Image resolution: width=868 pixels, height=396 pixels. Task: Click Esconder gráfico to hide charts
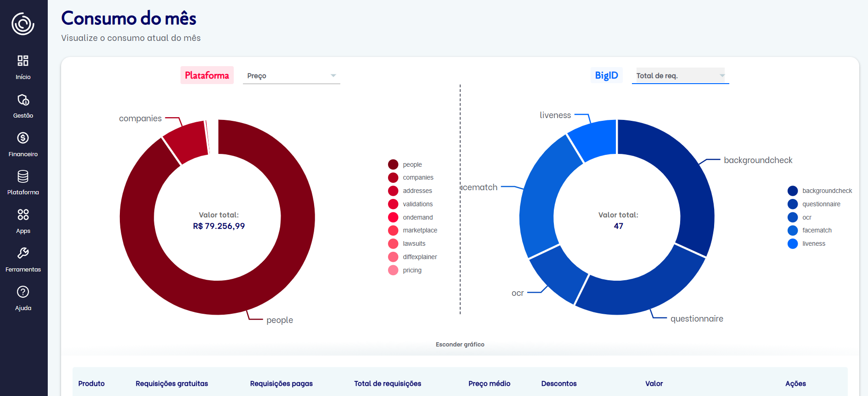pyautogui.click(x=460, y=344)
